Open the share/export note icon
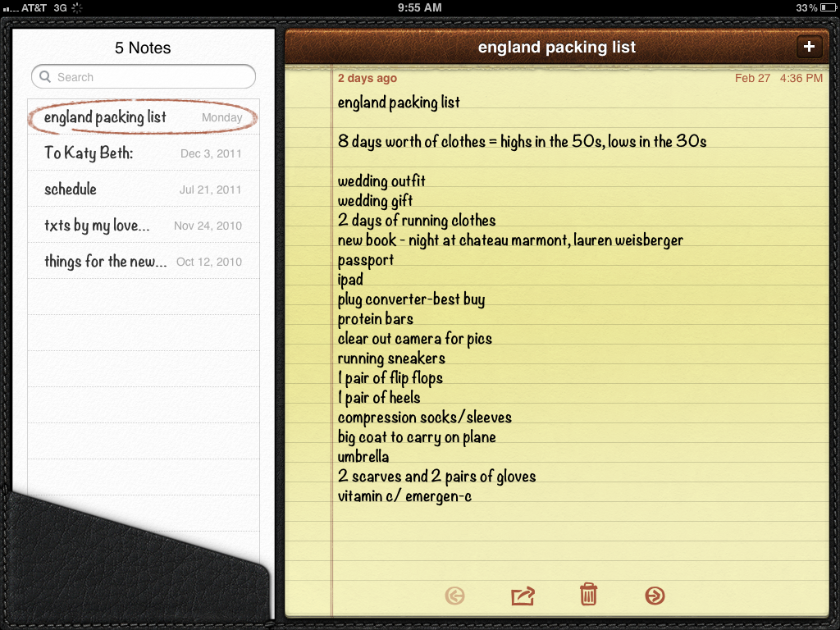The image size is (840, 630). pos(523,596)
